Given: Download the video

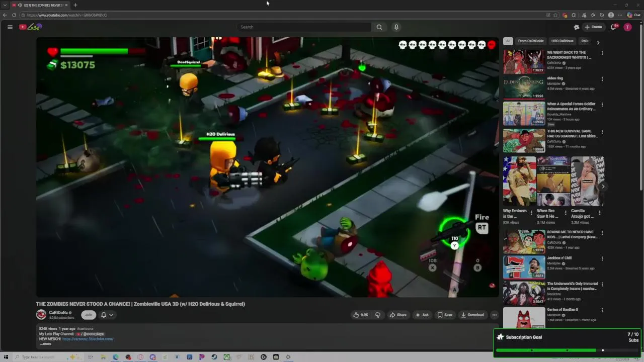Looking at the screenshot, I should (x=472, y=315).
